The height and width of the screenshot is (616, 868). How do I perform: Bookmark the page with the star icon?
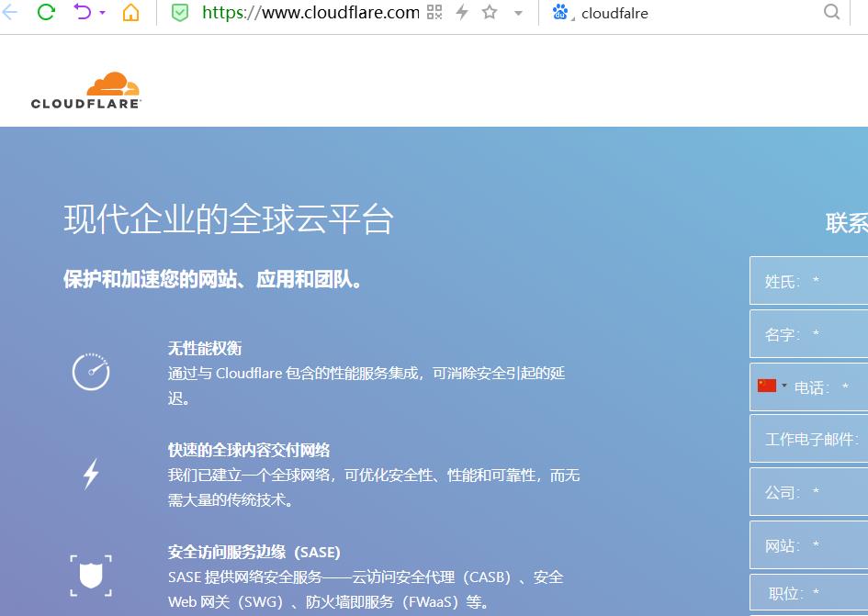(x=490, y=12)
